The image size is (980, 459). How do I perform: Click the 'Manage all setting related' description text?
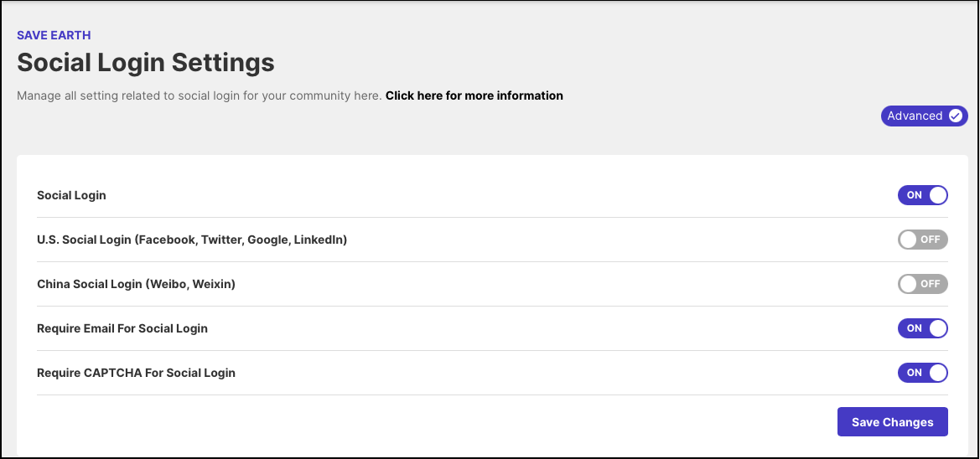coord(200,95)
